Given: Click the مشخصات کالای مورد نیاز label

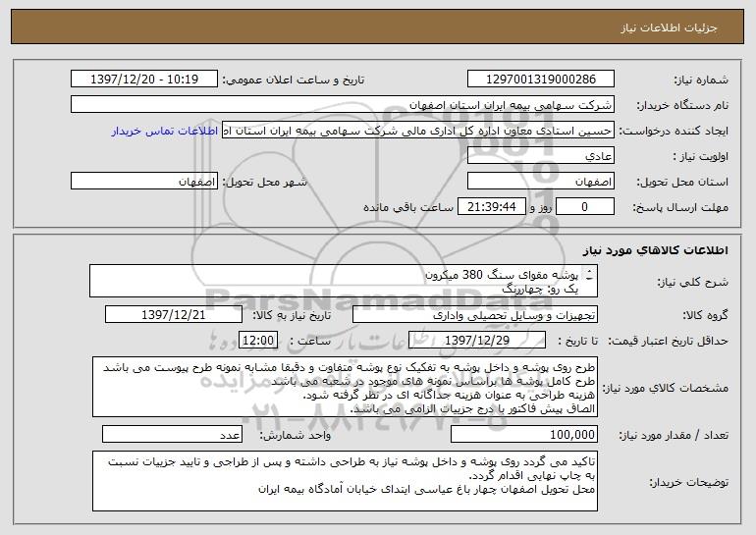Looking at the screenshot, I should (666, 388).
